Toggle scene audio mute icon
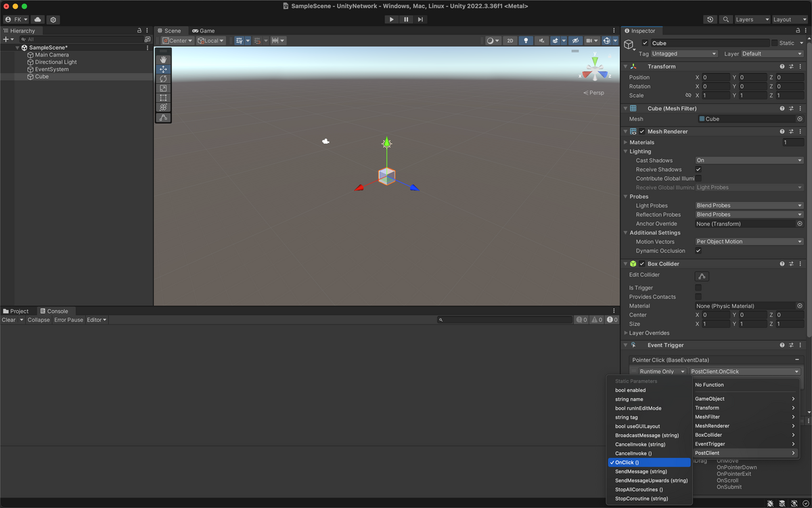The image size is (812, 508). pos(542,41)
